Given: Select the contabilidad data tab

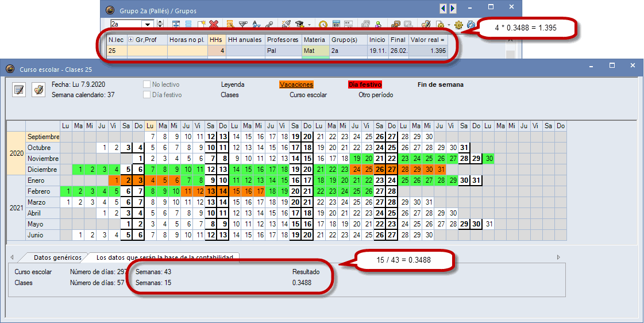Looking at the screenshot, I should tap(165, 257).
